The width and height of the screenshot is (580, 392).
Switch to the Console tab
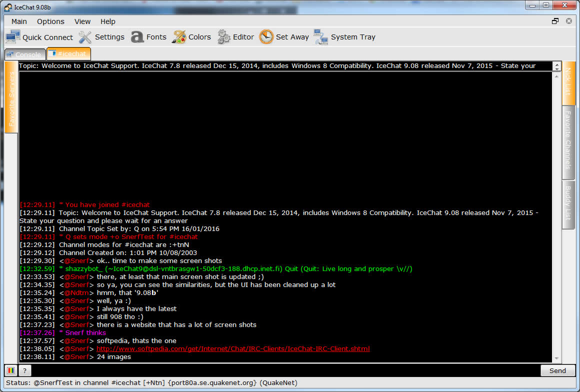(x=25, y=54)
